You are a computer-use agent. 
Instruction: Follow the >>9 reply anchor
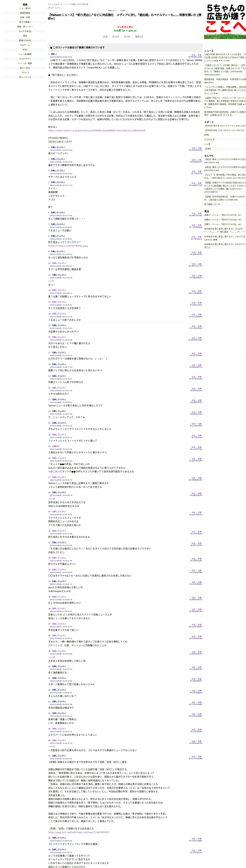51,281
